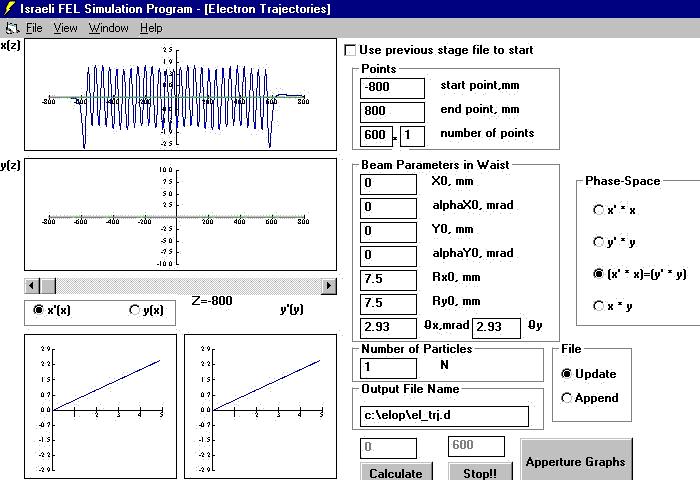Viewport: 700px width, 480px height.
Task: Click the 'start point,mm' label
Action: [x=480, y=85]
